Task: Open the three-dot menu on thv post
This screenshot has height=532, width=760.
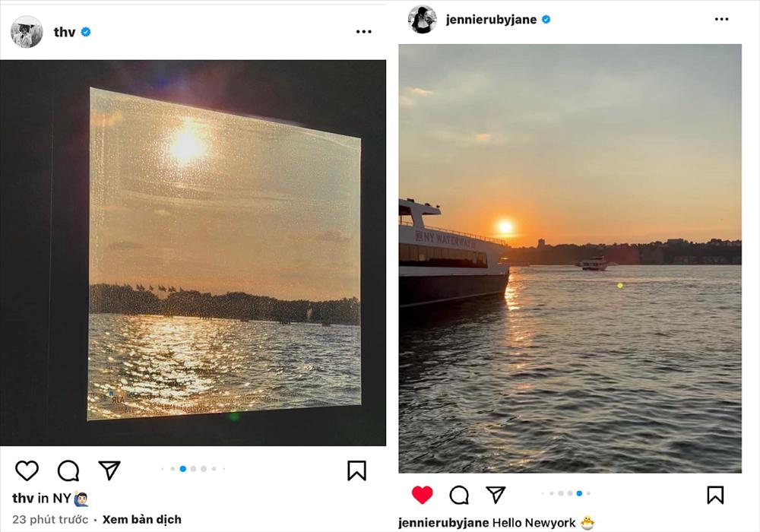Action: tap(364, 32)
